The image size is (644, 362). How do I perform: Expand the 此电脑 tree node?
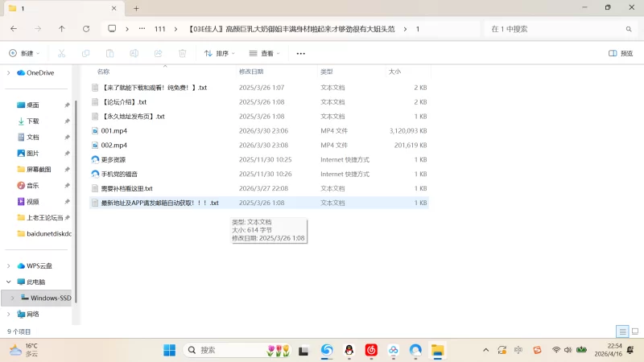pyautogui.click(x=8, y=282)
